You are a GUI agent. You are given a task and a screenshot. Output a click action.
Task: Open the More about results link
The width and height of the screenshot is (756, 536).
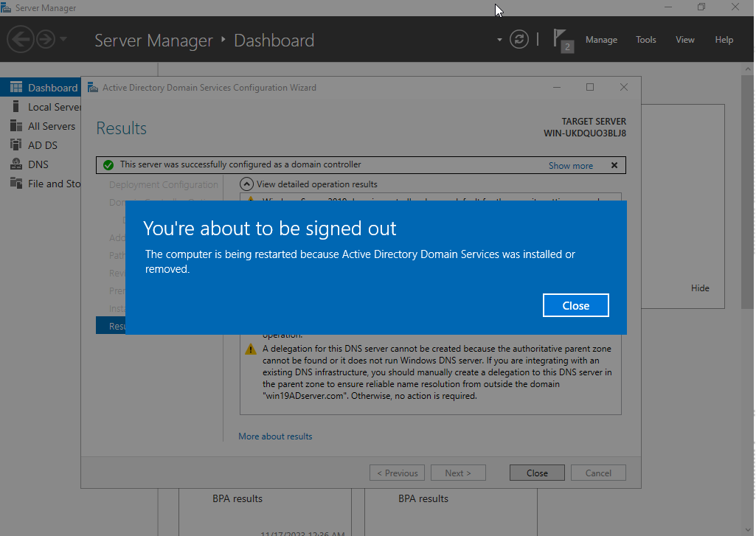pos(275,436)
